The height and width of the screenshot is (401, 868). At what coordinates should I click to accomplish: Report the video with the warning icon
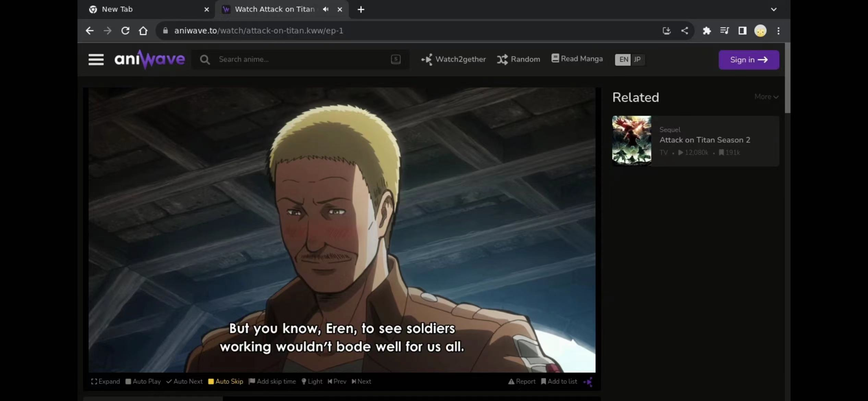(x=521, y=381)
